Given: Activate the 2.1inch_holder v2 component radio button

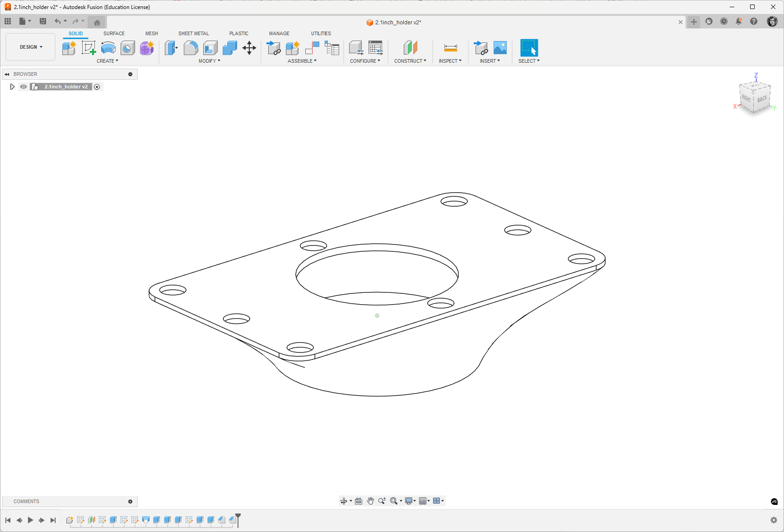Looking at the screenshot, I should 97,87.
